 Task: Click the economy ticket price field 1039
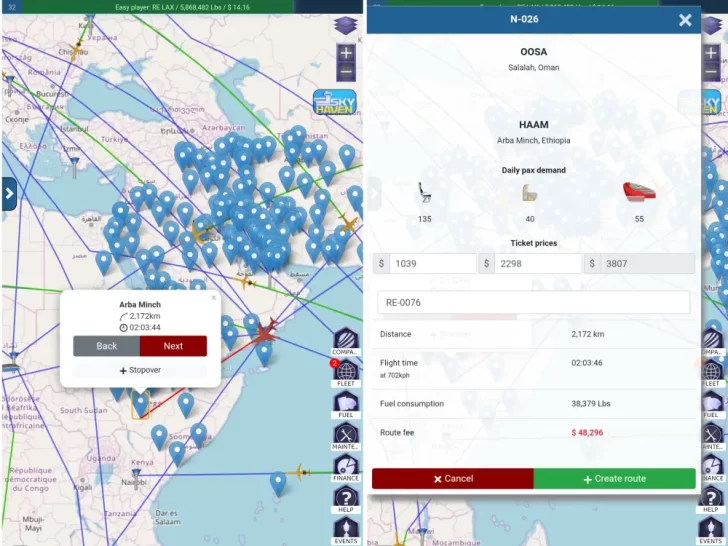(432, 263)
